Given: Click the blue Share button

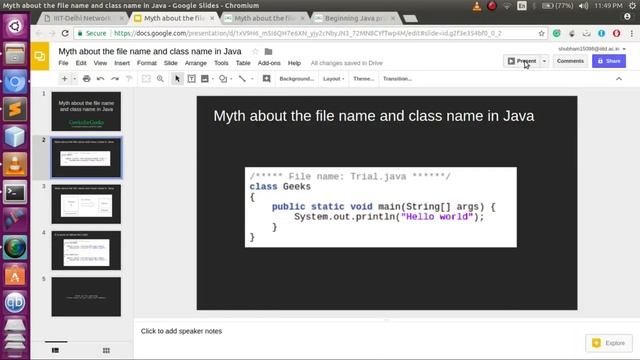Looking at the screenshot, I should point(609,61).
